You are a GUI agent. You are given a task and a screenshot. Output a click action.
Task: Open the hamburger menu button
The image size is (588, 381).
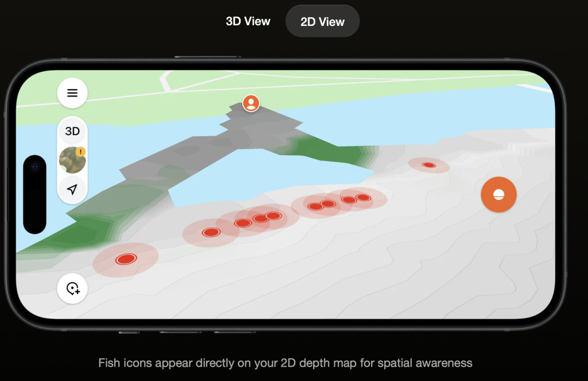(x=72, y=93)
